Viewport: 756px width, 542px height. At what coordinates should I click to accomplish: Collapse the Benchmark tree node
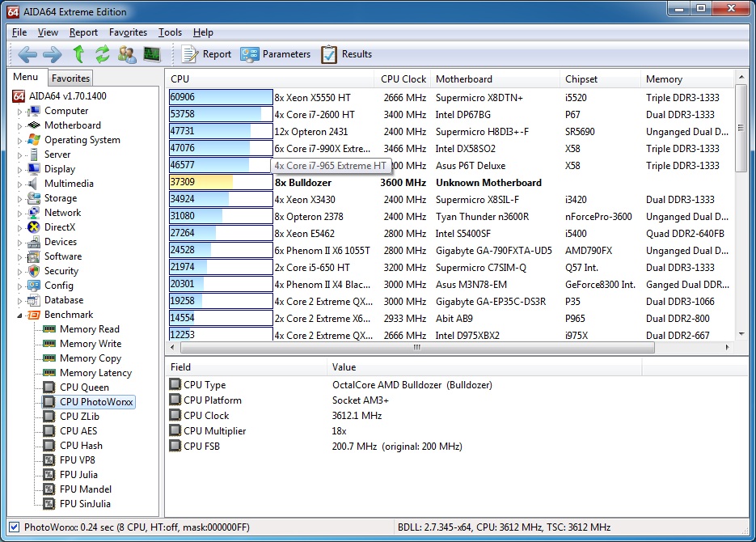[x=19, y=315]
